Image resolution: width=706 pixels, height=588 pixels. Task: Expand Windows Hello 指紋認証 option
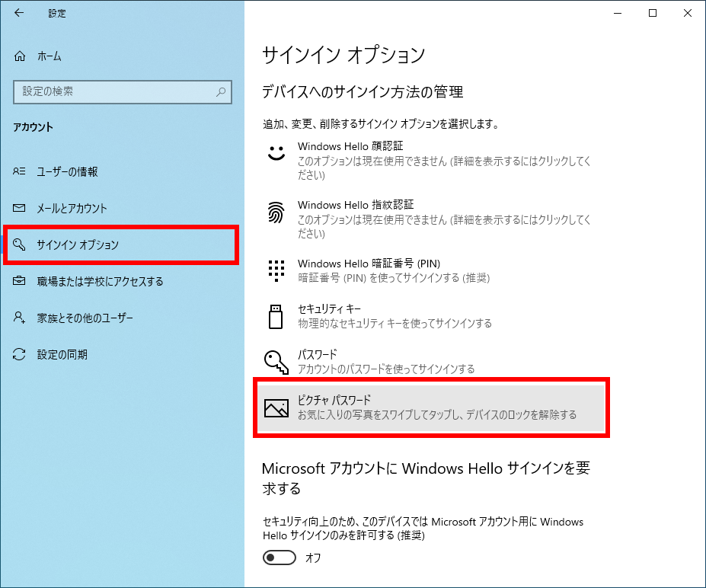(x=431, y=219)
